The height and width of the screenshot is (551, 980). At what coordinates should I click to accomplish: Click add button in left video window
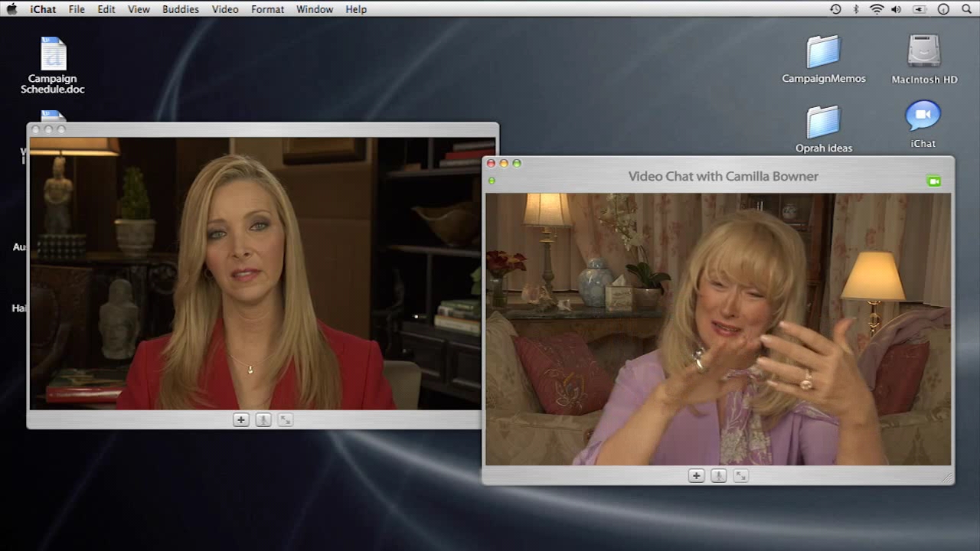[240, 419]
